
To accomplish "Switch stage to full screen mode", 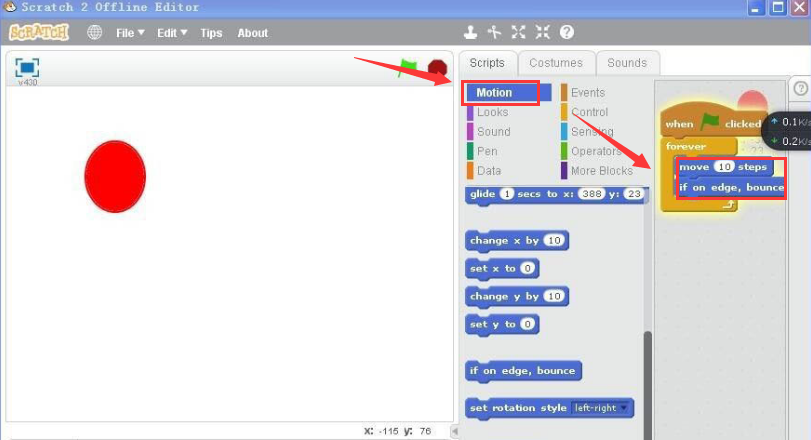I will (x=27, y=68).
